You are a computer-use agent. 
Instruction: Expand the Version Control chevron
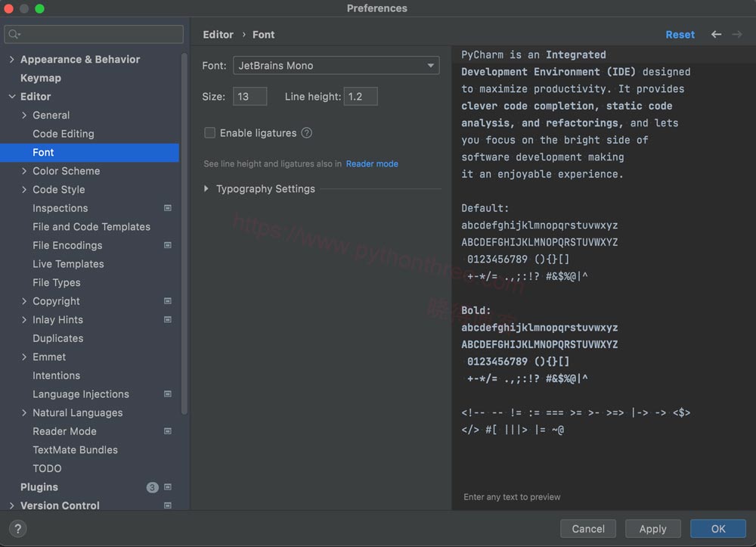[x=11, y=505]
